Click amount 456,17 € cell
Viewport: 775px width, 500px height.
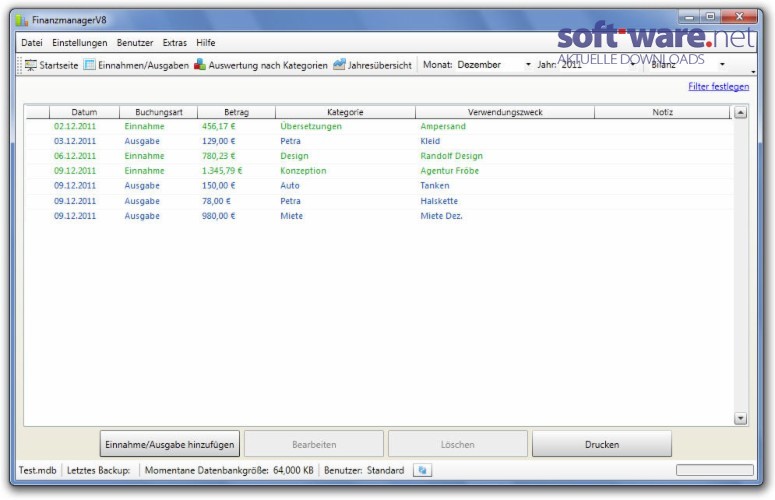tap(218, 126)
